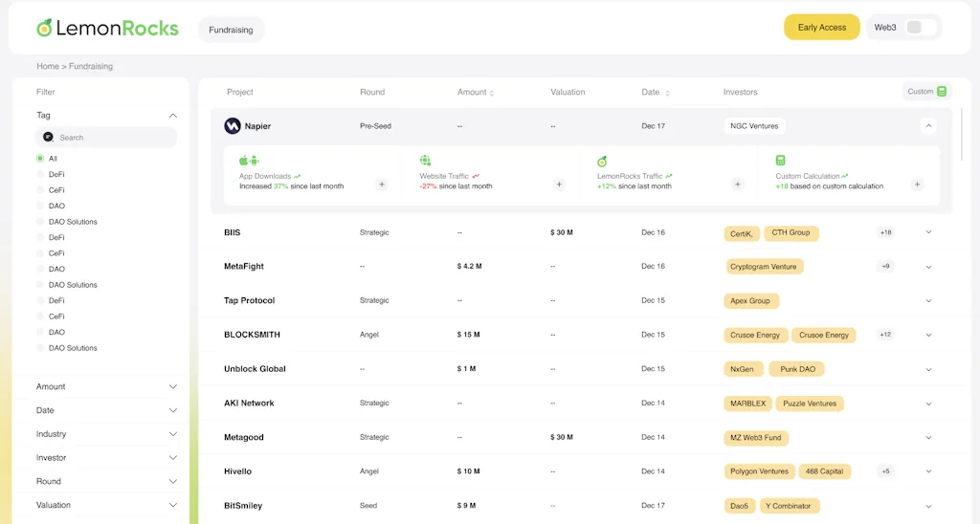Click the plus icon beside App Downloads
The image size is (980, 524).
382,185
